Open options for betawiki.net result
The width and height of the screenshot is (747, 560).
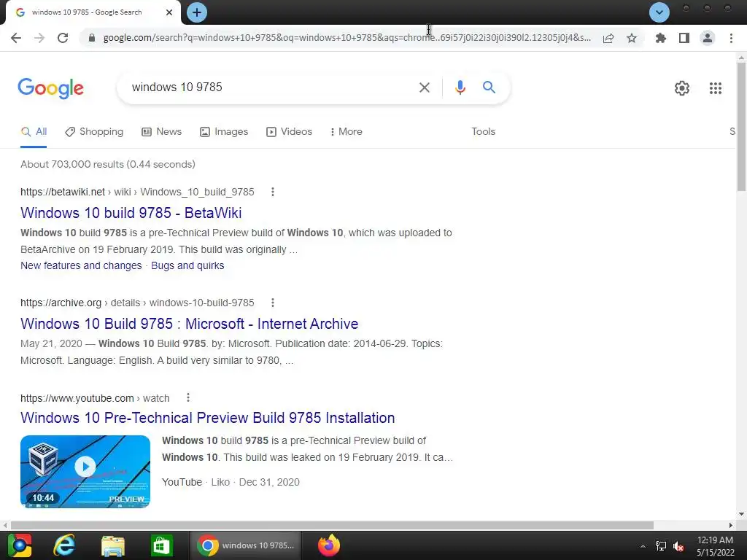coord(273,192)
